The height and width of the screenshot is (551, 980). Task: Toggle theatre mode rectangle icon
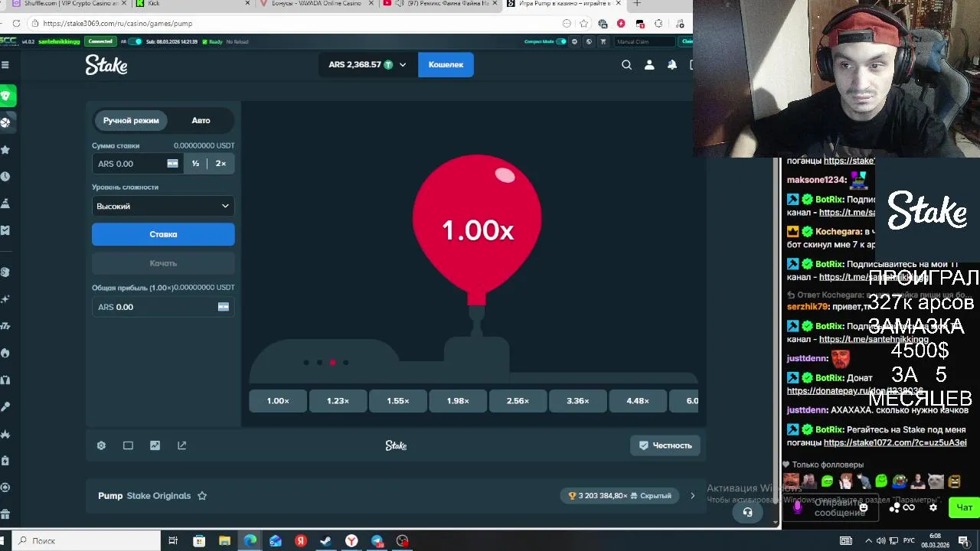point(128,445)
